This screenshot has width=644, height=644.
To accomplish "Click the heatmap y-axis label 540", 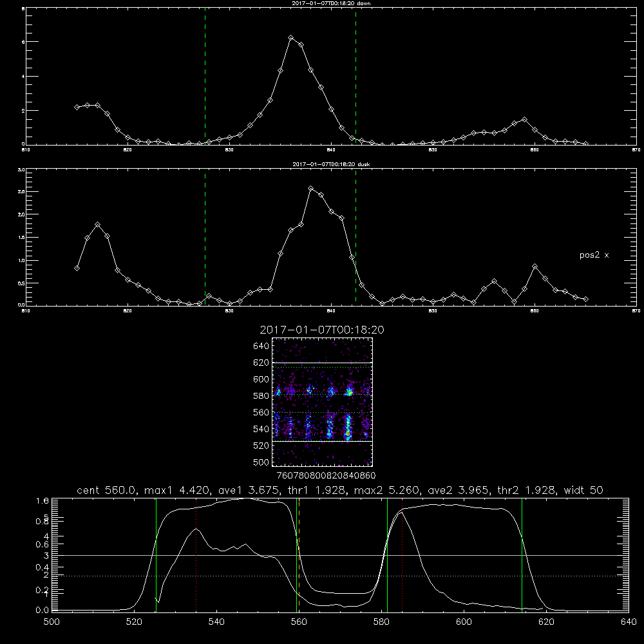I will coord(261,429).
